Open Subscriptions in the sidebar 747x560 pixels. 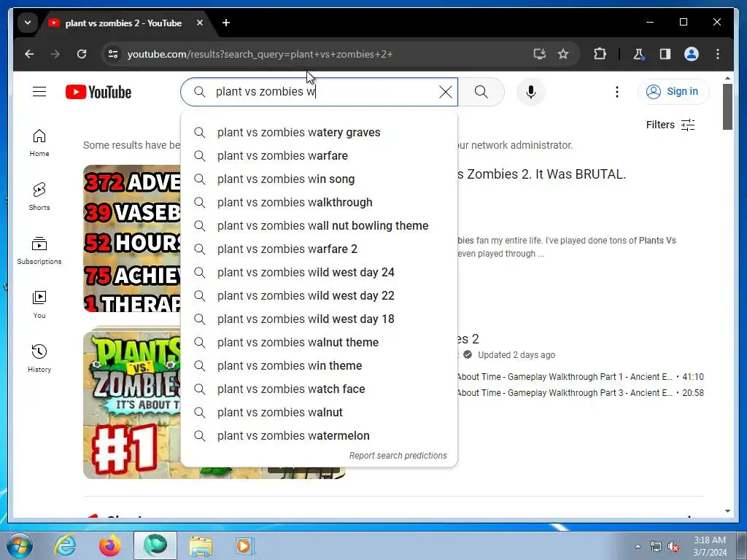pos(39,251)
